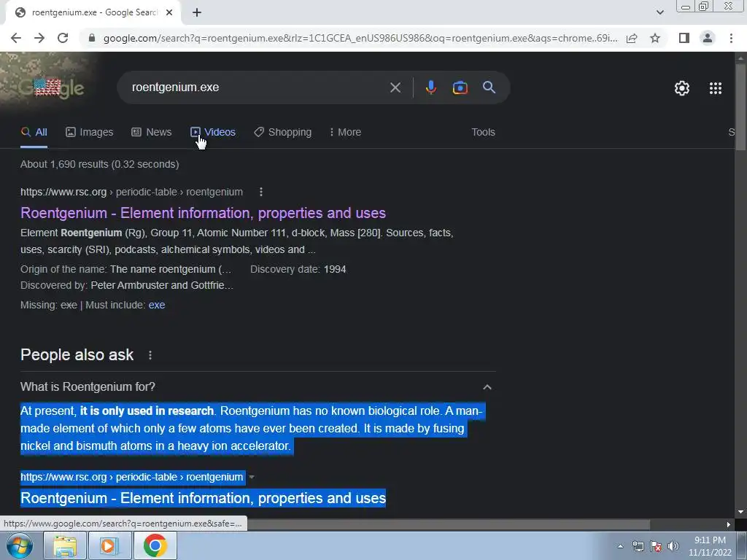Open the small arrow beside highlighted rsc.org URL

[252, 477]
